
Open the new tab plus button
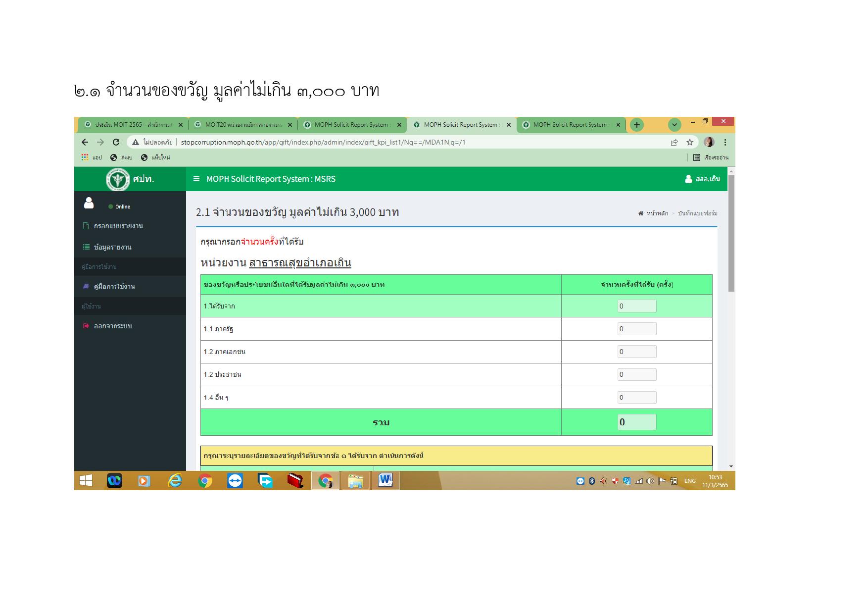point(637,125)
